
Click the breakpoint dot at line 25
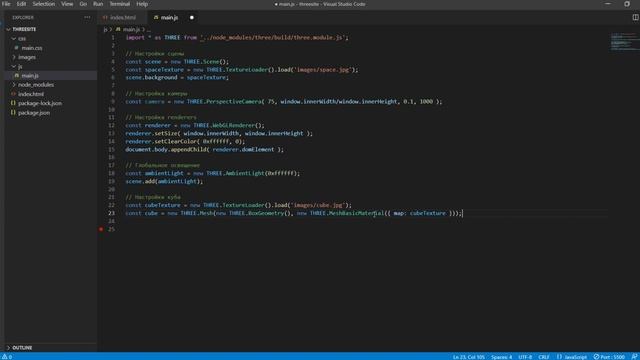(101, 229)
